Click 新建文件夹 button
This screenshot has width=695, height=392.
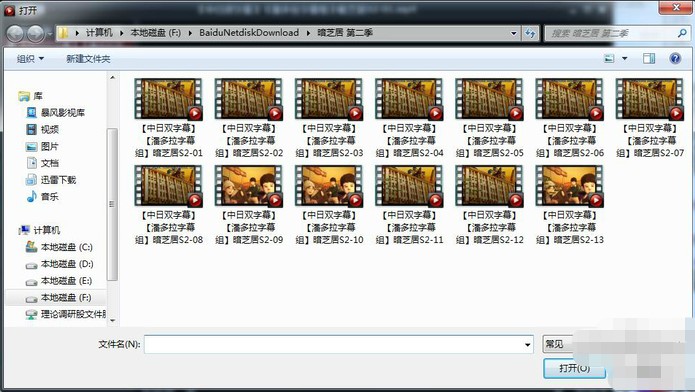coord(88,59)
